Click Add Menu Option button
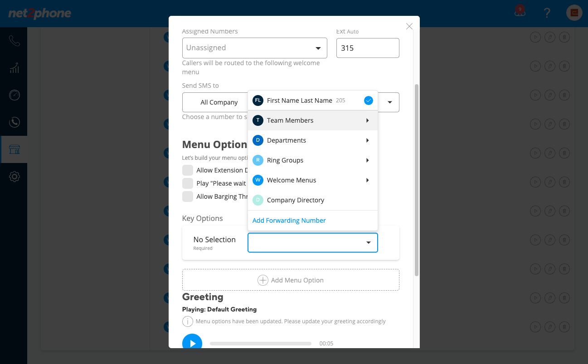 (291, 280)
